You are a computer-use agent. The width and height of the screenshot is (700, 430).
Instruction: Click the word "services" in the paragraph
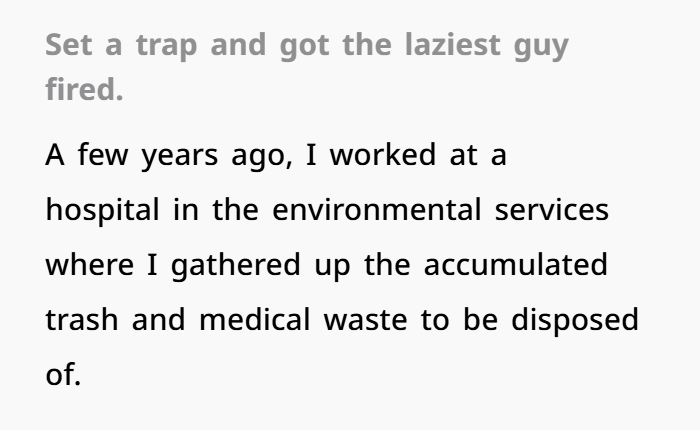pyautogui.click(x=552, y=209)
